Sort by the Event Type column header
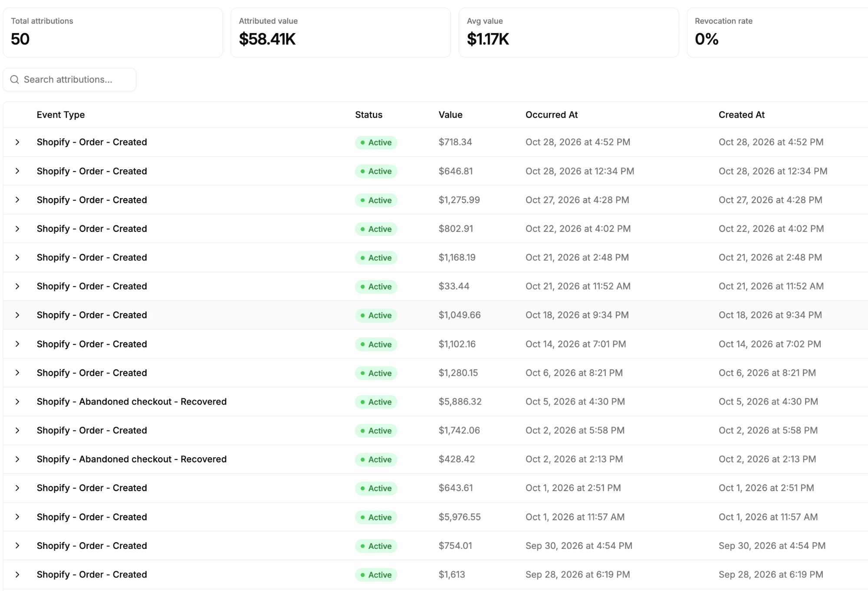 tap(61, 115)
